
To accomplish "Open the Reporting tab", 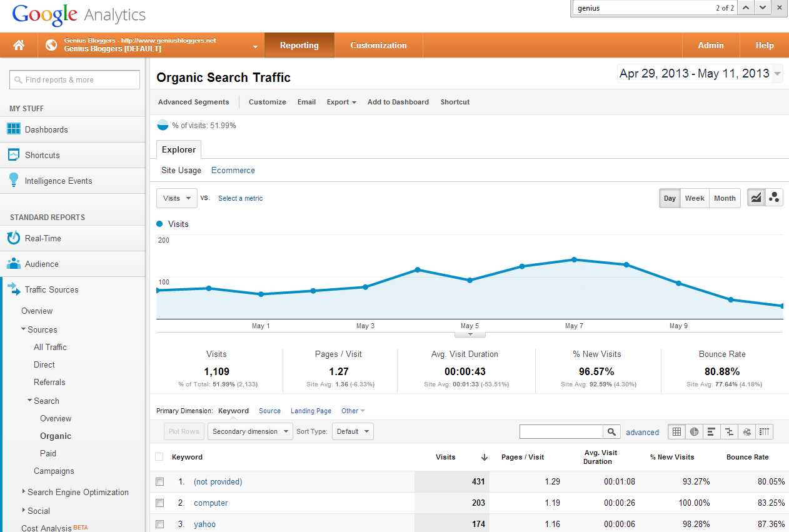I will pyautogui.click(x=299, y=45).
